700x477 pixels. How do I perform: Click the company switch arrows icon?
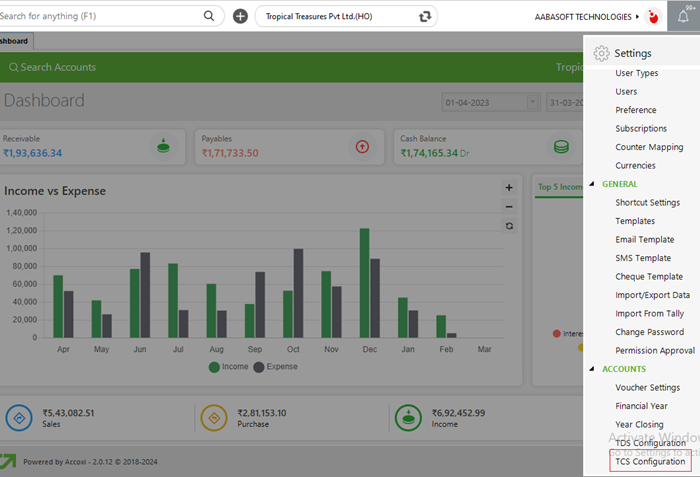[x=426, y=16]
